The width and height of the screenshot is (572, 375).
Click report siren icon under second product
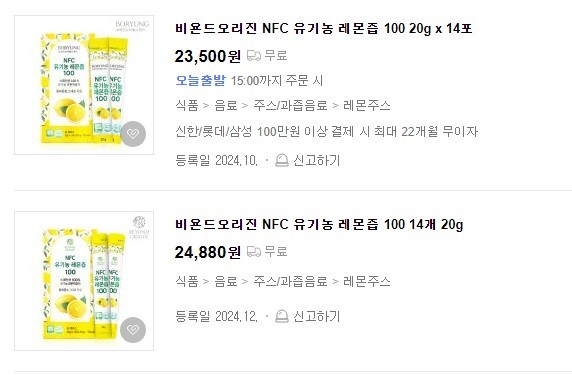tap(282, 316)
